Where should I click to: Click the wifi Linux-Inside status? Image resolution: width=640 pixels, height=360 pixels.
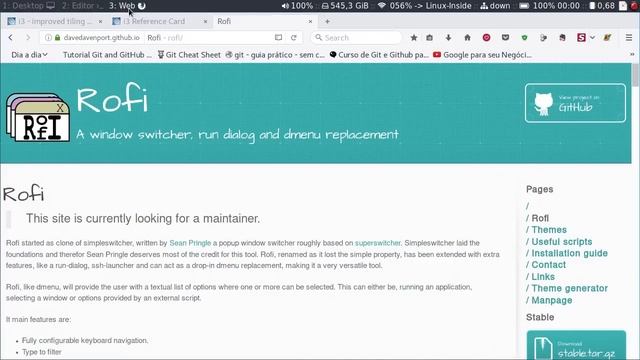424,6
